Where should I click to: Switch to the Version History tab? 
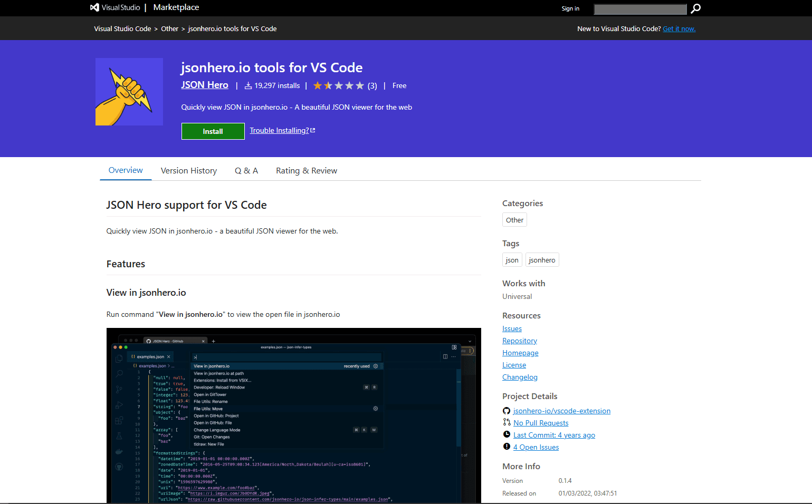(x=188, y=170)
